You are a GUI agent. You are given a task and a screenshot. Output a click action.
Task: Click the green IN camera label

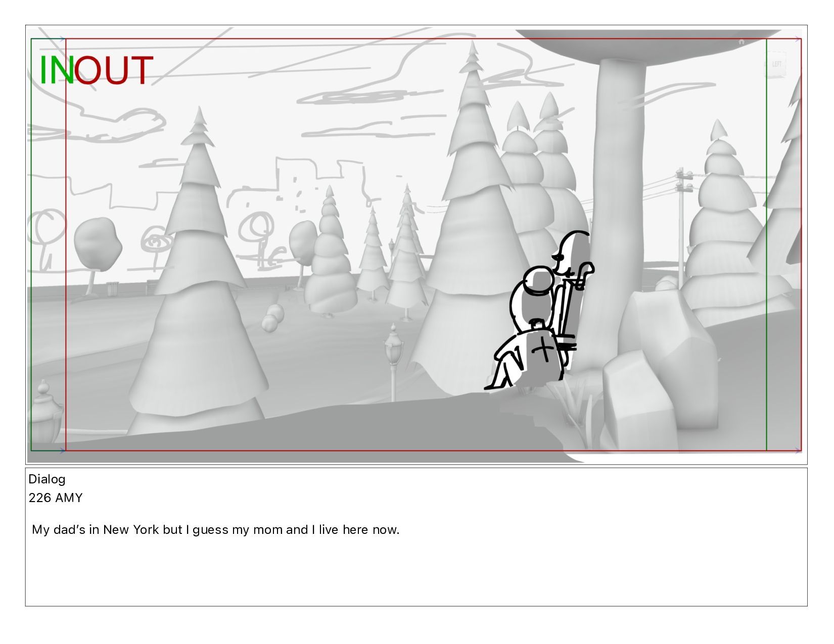pos(57,70)
